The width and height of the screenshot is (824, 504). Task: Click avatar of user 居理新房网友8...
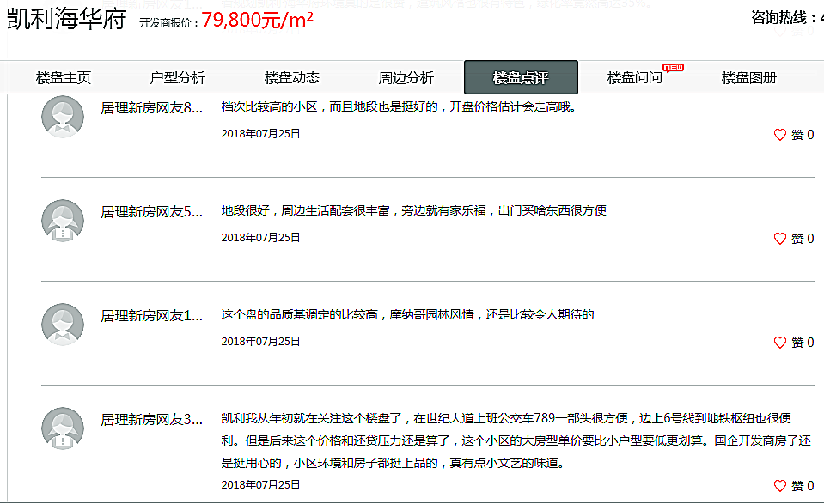click(x=63, y=117)
